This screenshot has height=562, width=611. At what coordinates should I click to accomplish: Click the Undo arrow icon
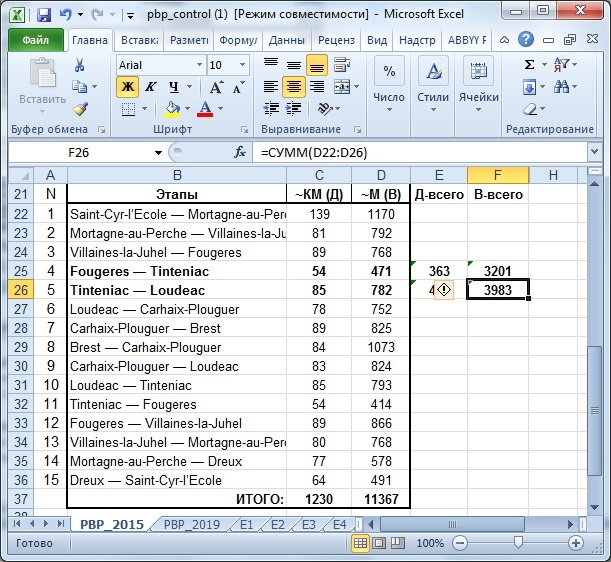tap(65, 15)
